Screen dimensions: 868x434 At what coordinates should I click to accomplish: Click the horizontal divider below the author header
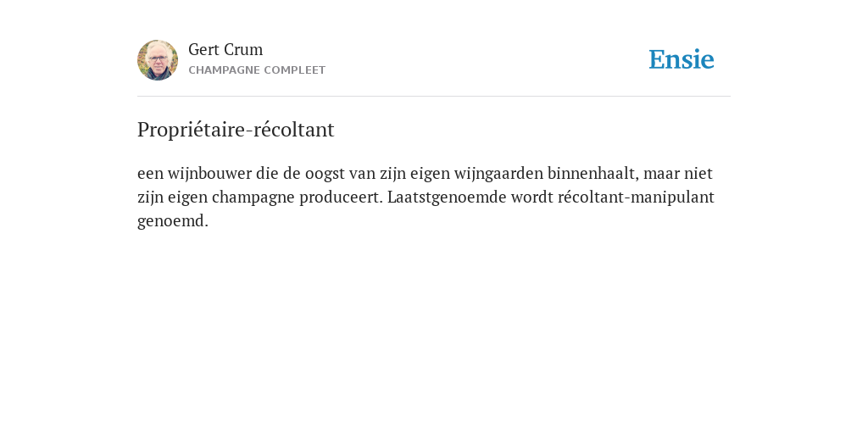pyautogui.click(x=434, y=97)
